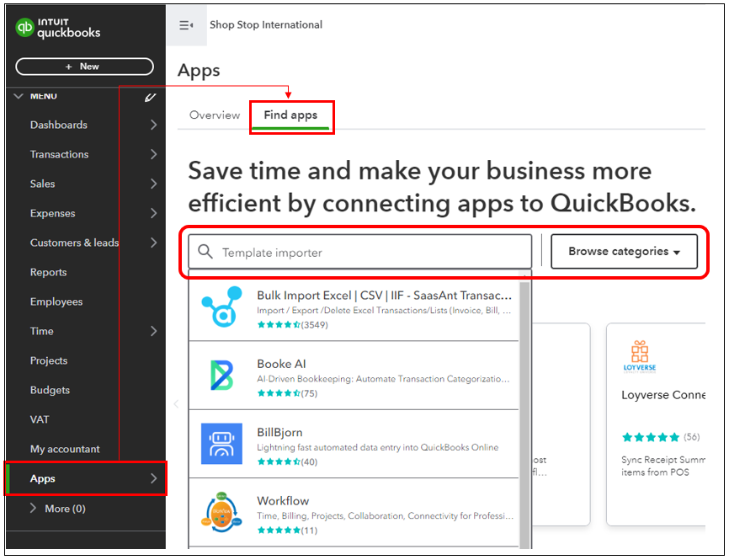Click the left carousel arrow
The height and width of the screenshot is (560, 729).
pyautogui.click(x=176, y=403)
